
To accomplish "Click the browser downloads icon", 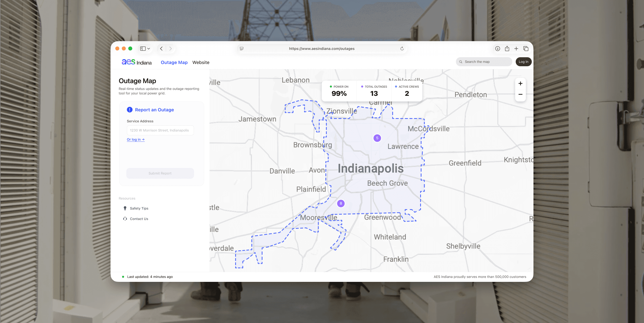I will click(x=498, y=48).
